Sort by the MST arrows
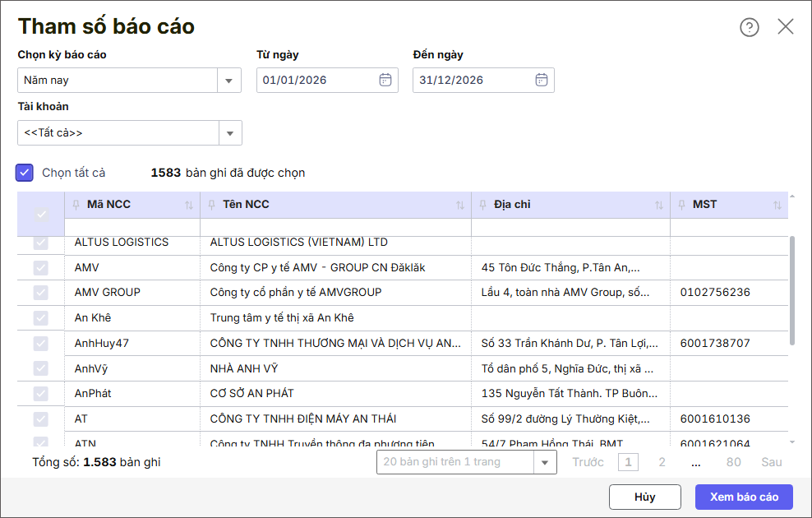 point(777,205)
